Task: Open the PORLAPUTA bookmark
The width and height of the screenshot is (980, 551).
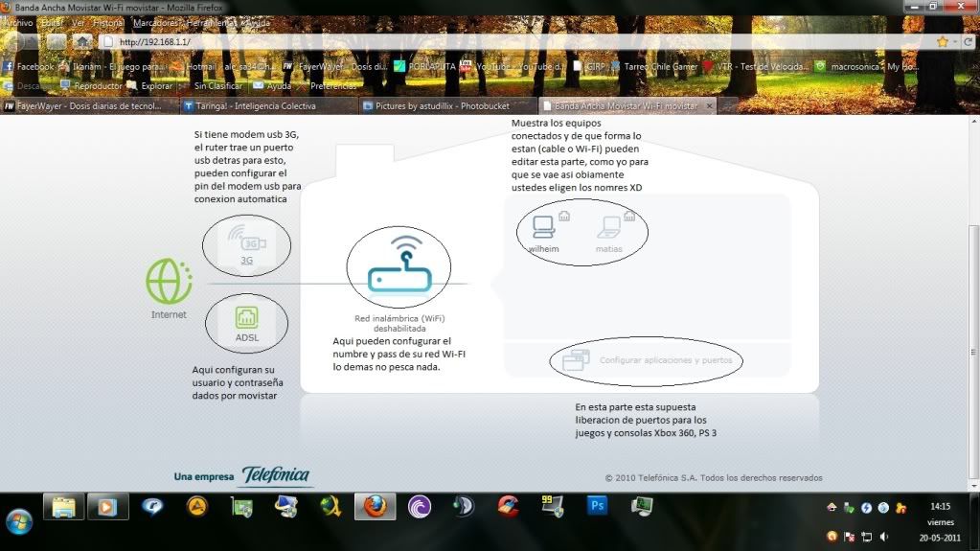Action: coord(424,66)
